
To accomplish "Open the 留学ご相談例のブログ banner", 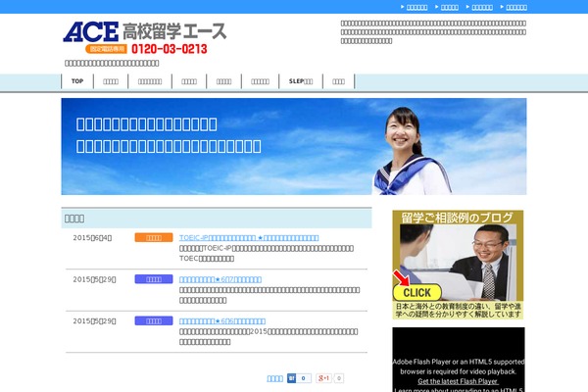I will (x=458, y=265).
